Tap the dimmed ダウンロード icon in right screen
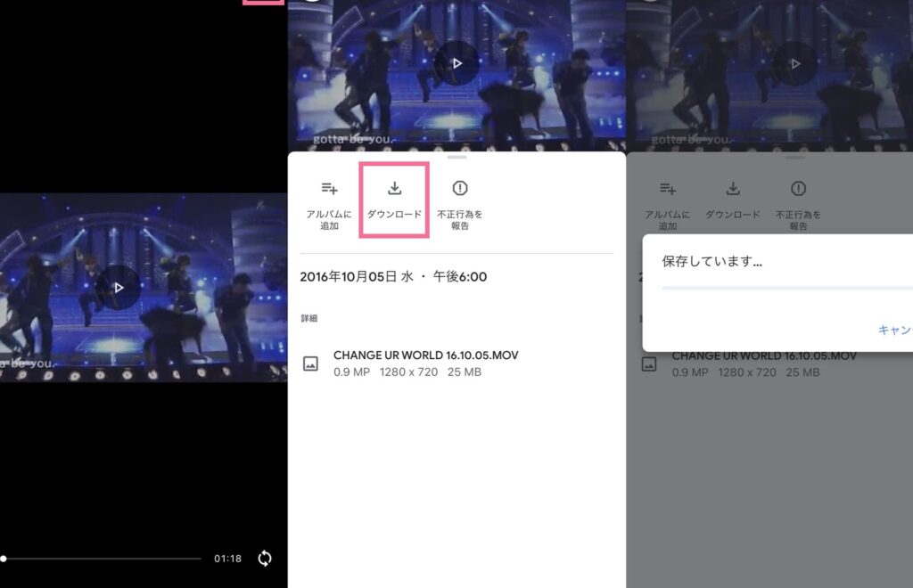The image size is (913, 588). click(733, 189)
